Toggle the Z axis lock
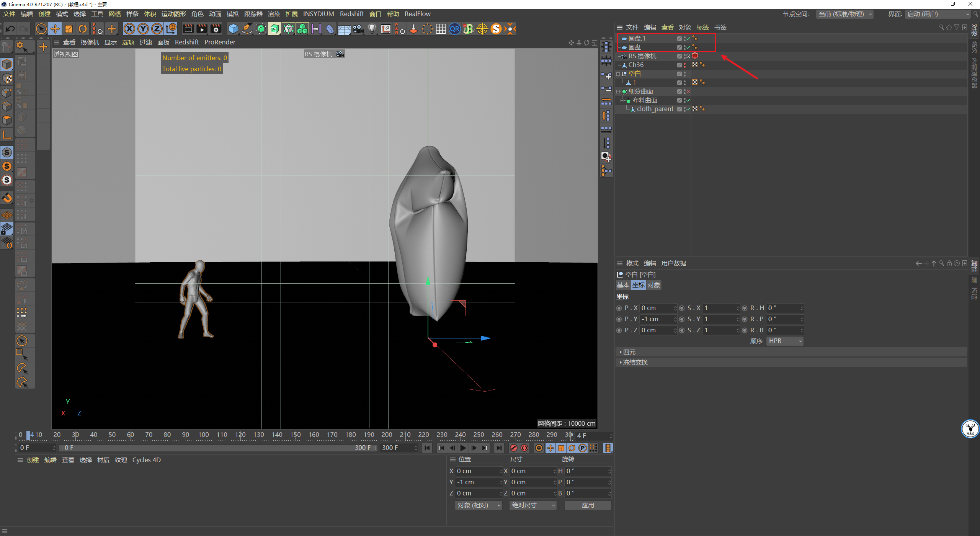The height and width of the screenshot is (536, 980). point(157,29)
